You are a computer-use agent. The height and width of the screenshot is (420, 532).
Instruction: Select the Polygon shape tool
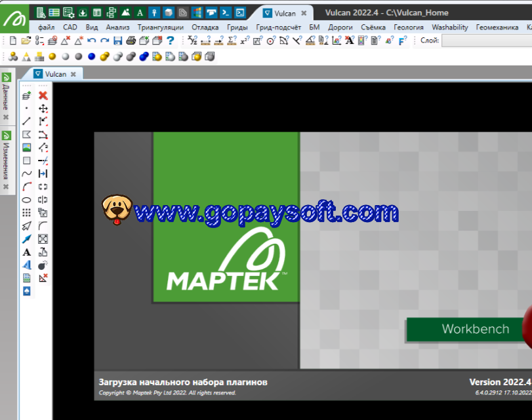(x=26, y=134)
